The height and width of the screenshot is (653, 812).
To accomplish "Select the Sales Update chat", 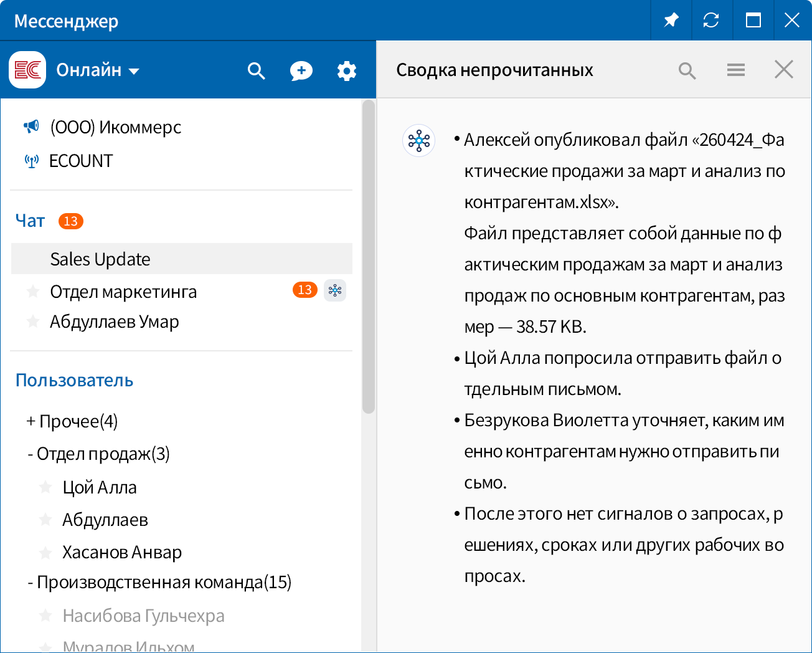I will coord(182,259).
